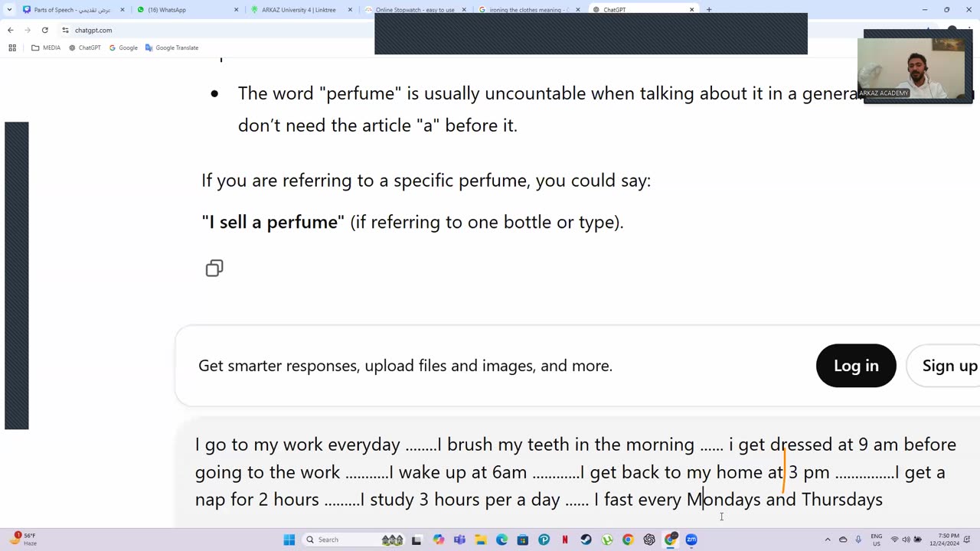Viewport: 980px width, 551px height.
Task: Open Microsoft Edge from the taskbar
Action: coord(501,540)
